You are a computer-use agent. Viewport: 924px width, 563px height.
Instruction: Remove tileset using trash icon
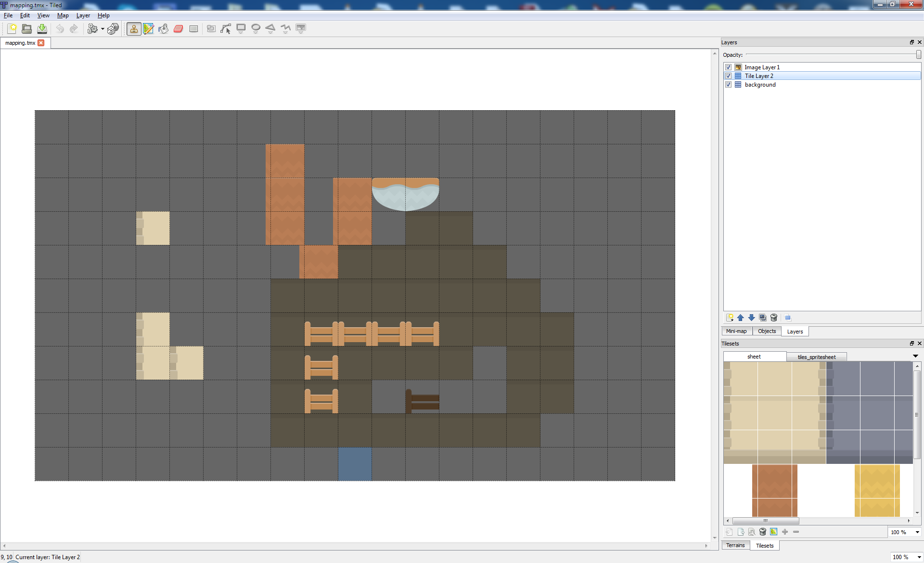pyautogui.click(x=763, y=532)
